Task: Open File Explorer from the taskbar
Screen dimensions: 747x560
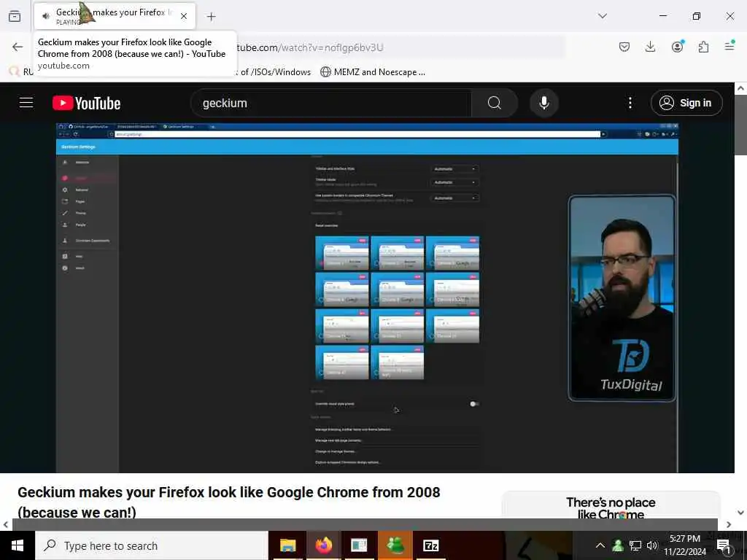Action: (x=287, y=545)
